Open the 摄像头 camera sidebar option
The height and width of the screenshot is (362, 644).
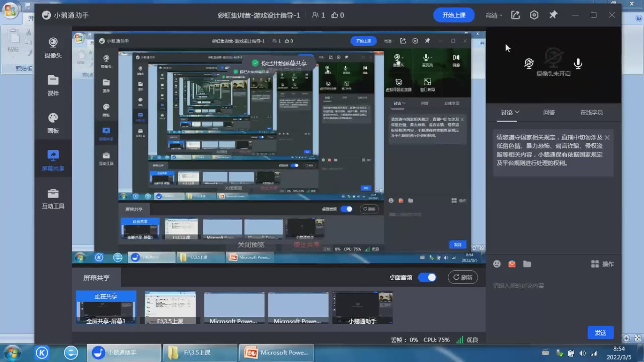tap(53, 48)
